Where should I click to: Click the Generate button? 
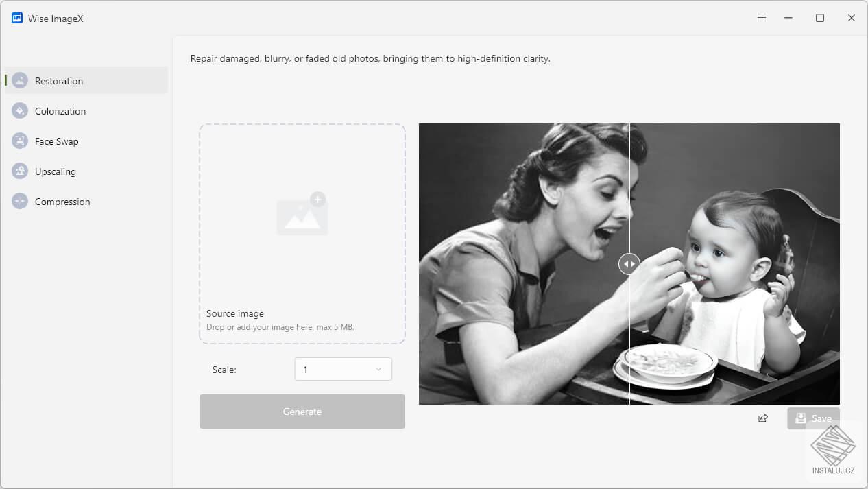[302, 412]
